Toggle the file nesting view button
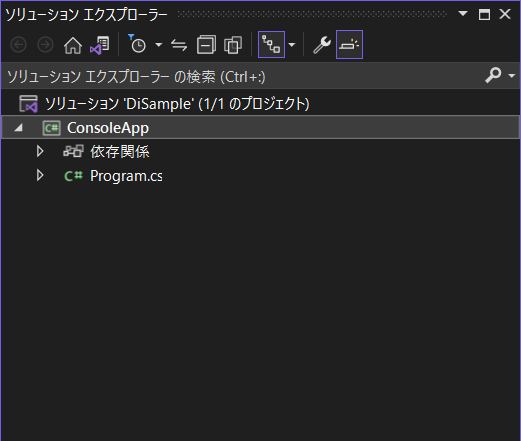Image resolution: width=521 pixels, height=441 pixels. click(x=271, y=45)
